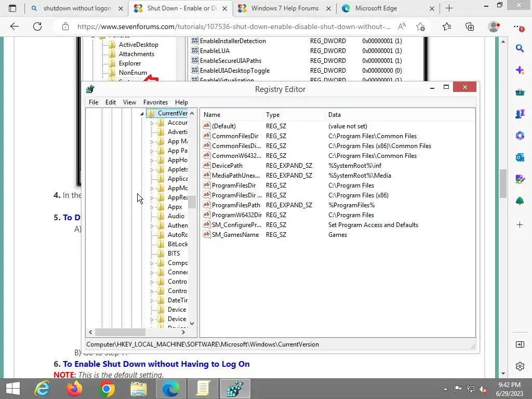This screenshot has height=399, width=532.
Task: Open Outlook in Edge sidebar
Action: tap(520, 157)
